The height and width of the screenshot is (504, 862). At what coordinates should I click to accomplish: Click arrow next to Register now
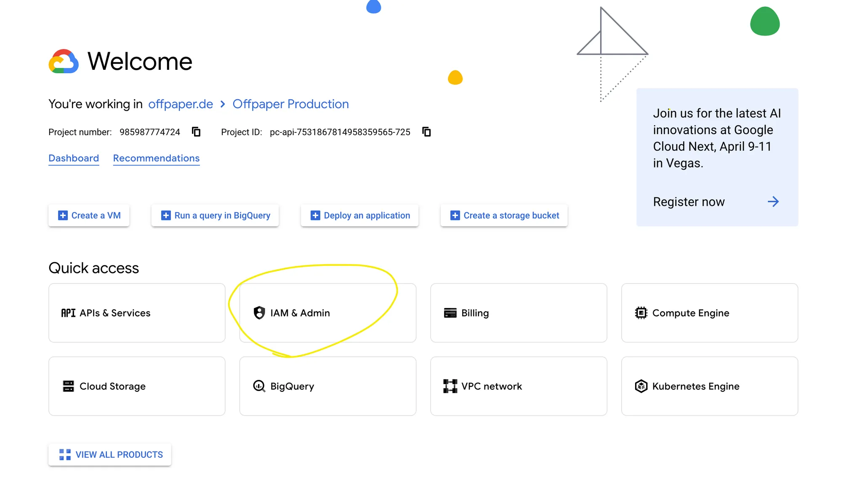773,202
